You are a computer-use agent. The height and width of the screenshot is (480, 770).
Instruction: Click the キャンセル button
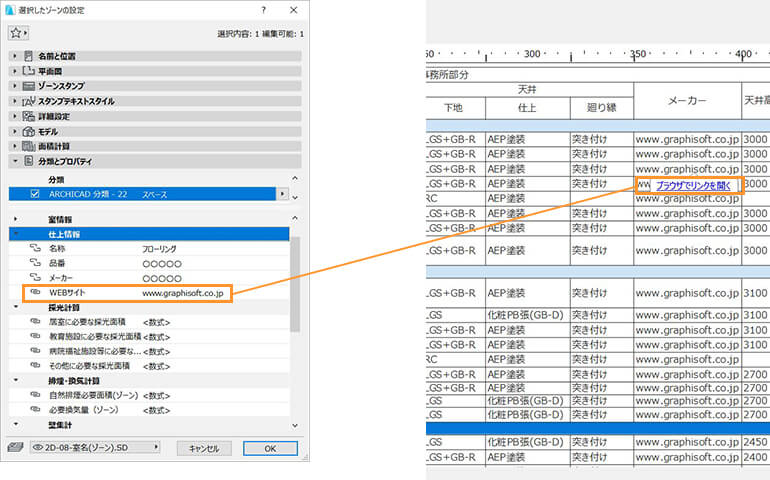tap(204, 448)
